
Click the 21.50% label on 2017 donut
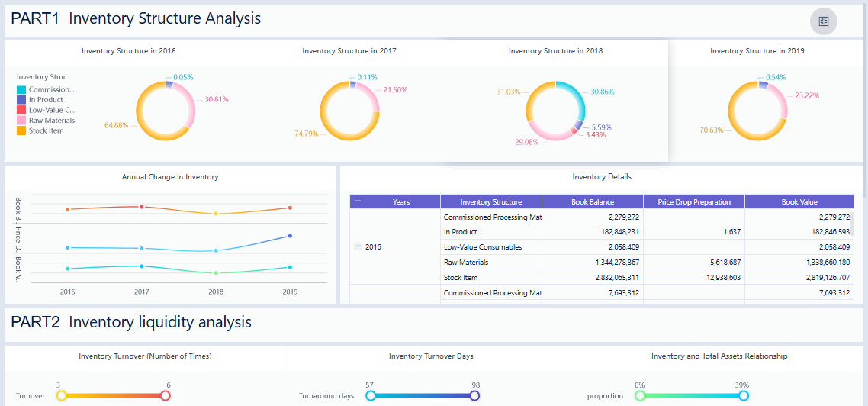point(395,89)
